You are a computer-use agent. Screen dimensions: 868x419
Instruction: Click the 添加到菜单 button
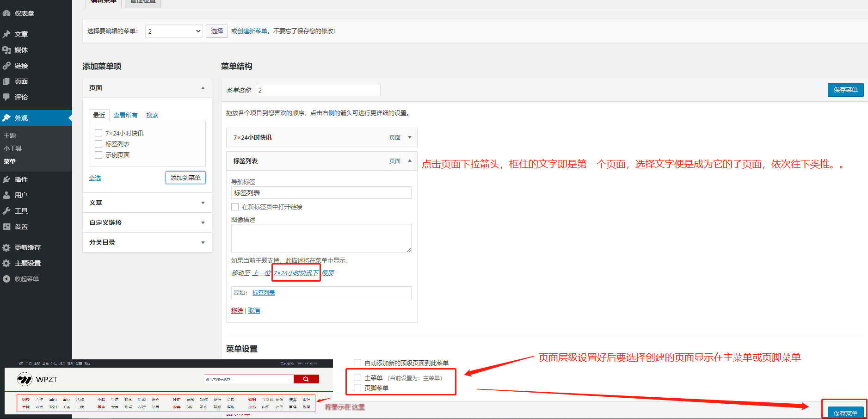click(185, 178)
